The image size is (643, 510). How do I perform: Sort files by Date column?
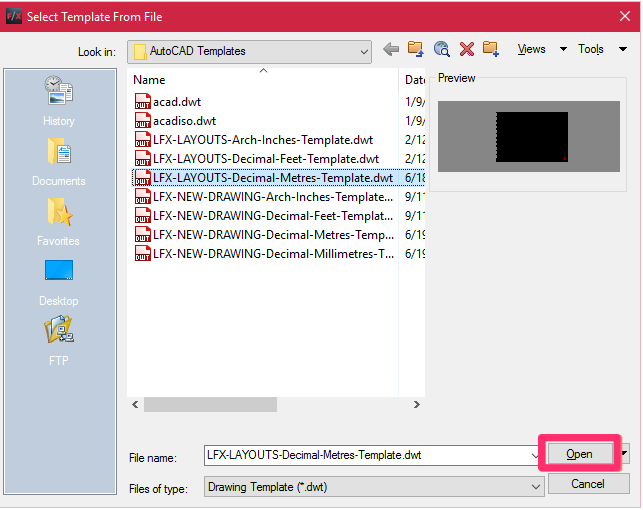tap(414, 80)
